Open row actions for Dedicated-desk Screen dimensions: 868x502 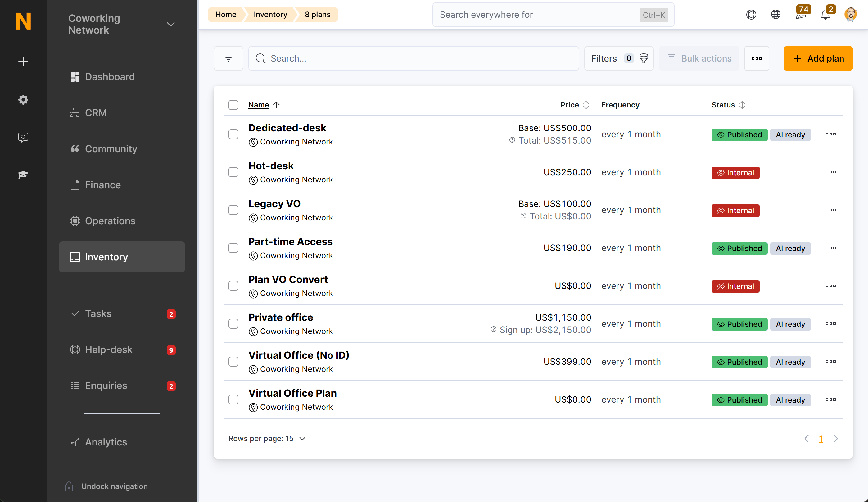tap(830, 135)
